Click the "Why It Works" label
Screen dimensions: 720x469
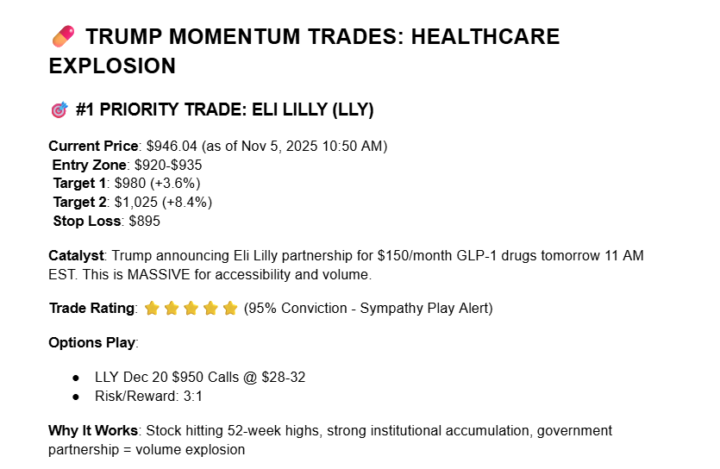(x=94, y=430)
